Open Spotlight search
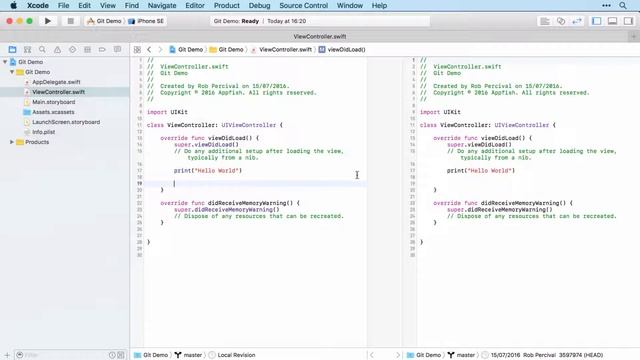Image resolution: width=640 pixels, height=360 pixels. [x=623, y=5]
